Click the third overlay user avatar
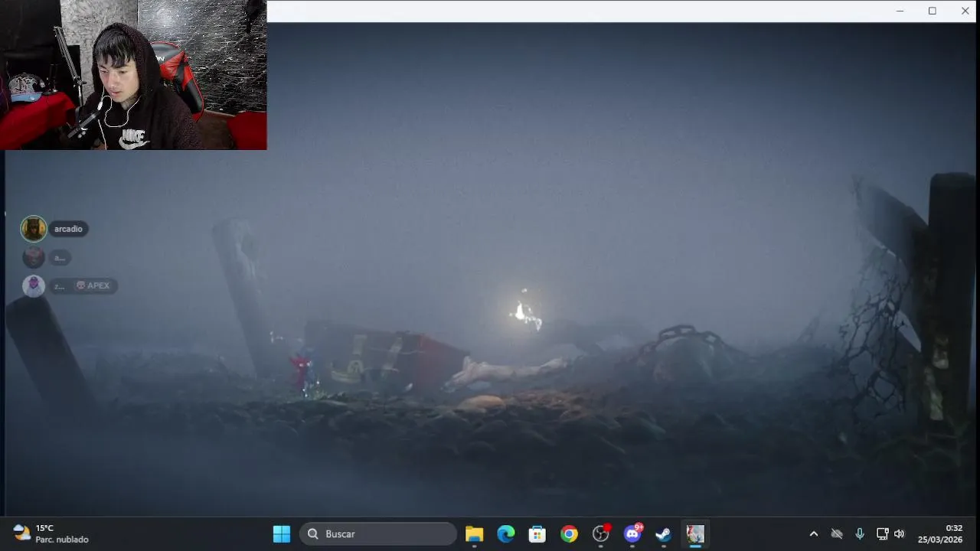980x551 pixels. pyautogui.click(x=34, y=285)
